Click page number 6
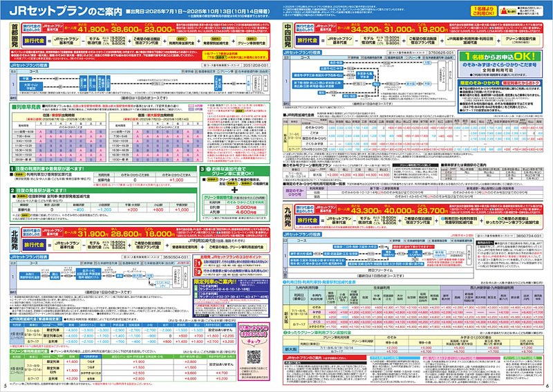The height and width of the screenshot is (392, 553). (547, 386)
